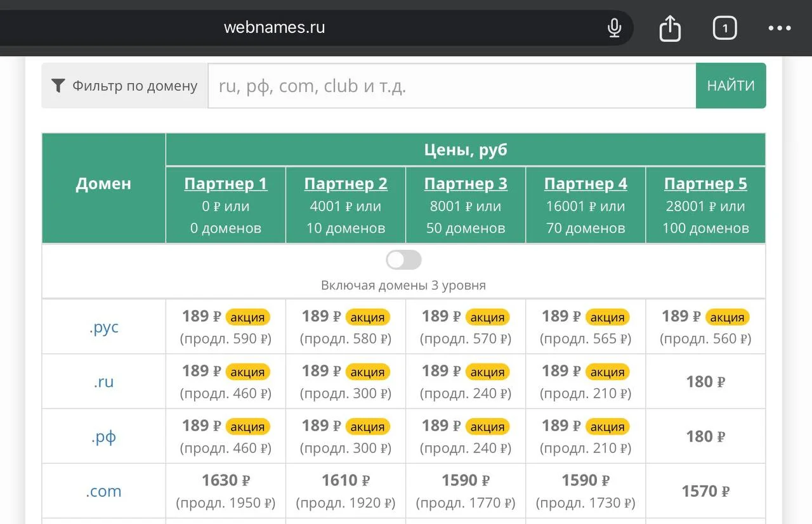This screenshot has width=812, height=524.
Task: Select the .ru domain link
Action: (104, 382)
